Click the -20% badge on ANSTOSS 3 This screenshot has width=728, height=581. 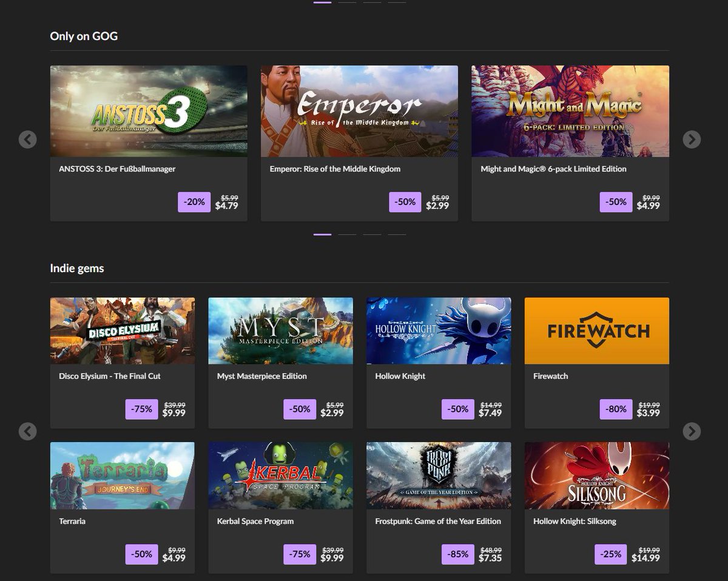pos(194,202)
